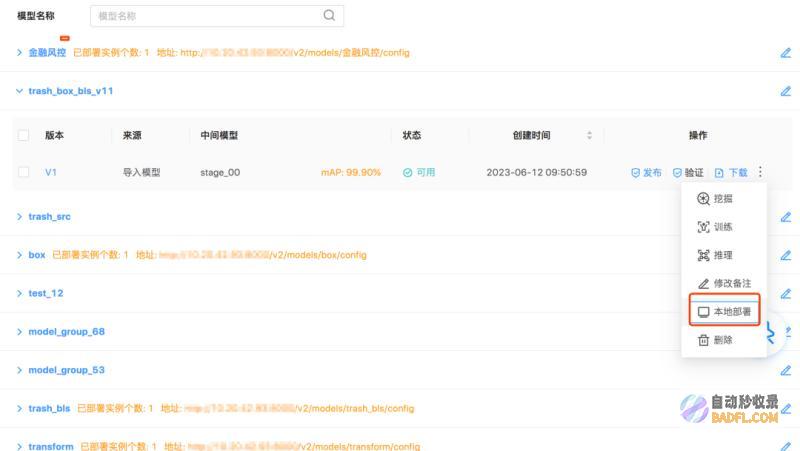Click 下载 to download version V1
Screen dimensions: 800x451
click(x=731, y=172)
